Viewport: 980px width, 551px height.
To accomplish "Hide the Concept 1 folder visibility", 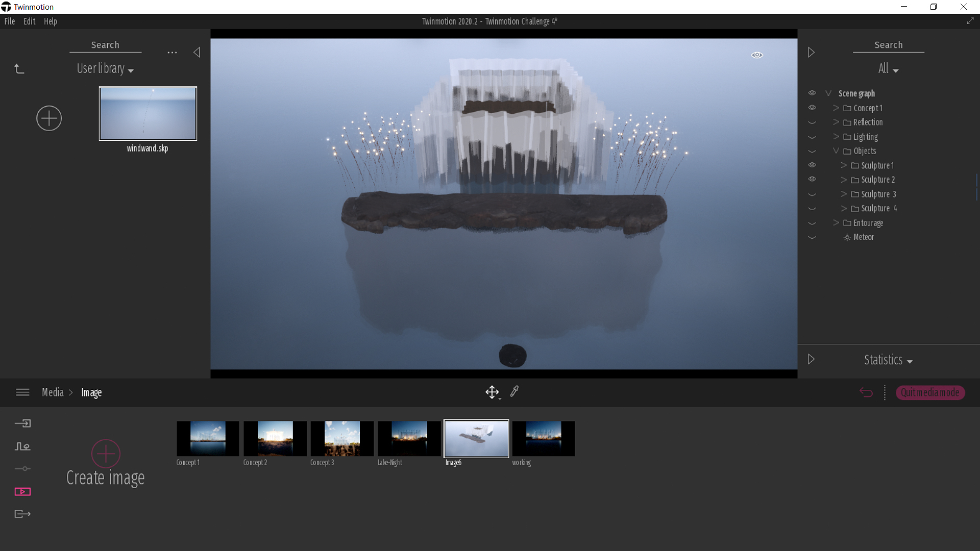I will 812,108.
